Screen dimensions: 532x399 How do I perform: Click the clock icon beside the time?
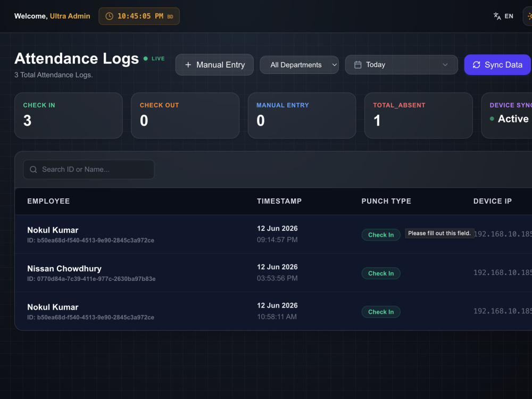[109, 16]
